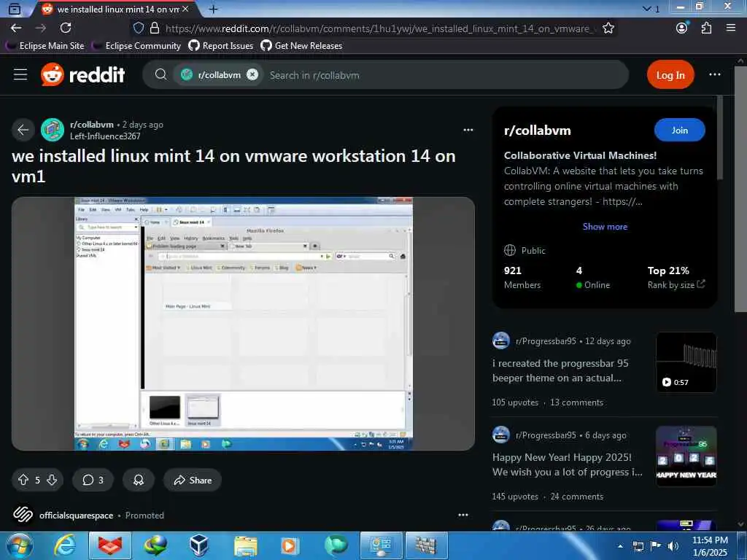Go back with the browser back arrow
Viewport: 747px width, 560px height.
pyautogui.click(x=16, y=28)
